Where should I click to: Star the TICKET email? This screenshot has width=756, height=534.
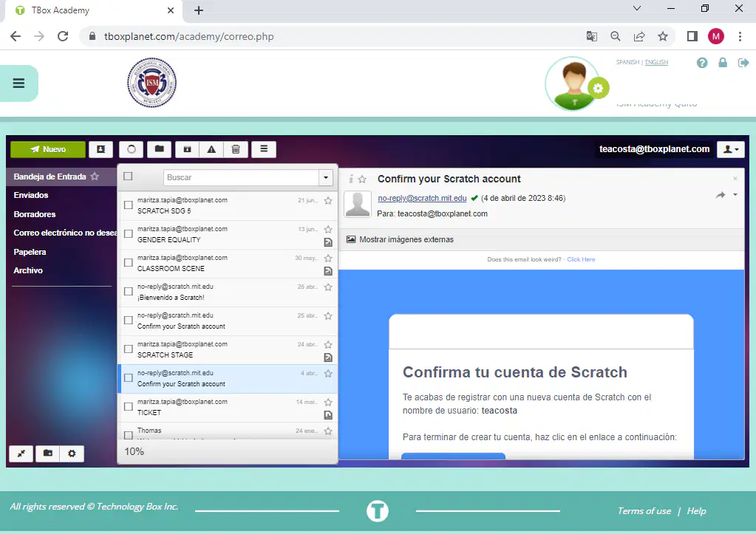[328, 402]
